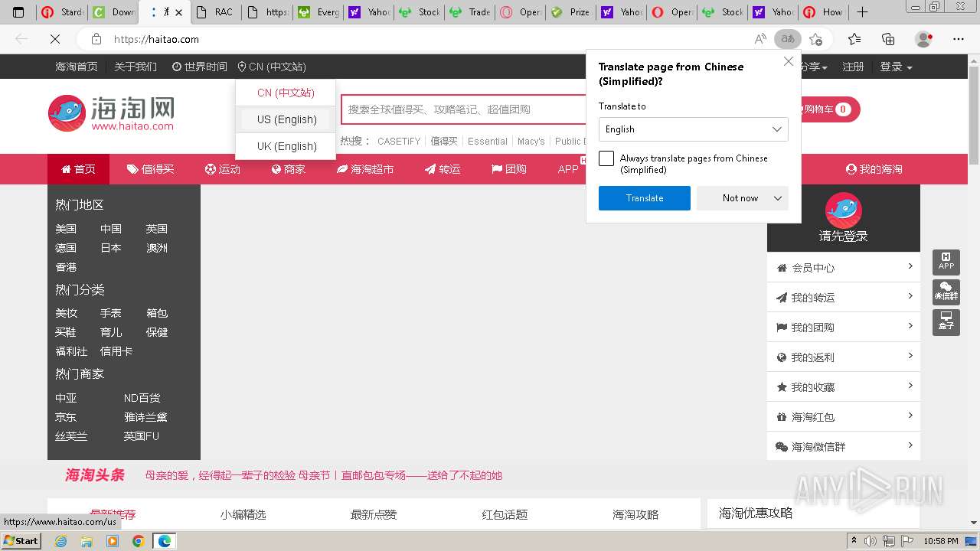Open the 世界时间 link
The width and height of the screenshot is (980, 551).
point(199,67)
